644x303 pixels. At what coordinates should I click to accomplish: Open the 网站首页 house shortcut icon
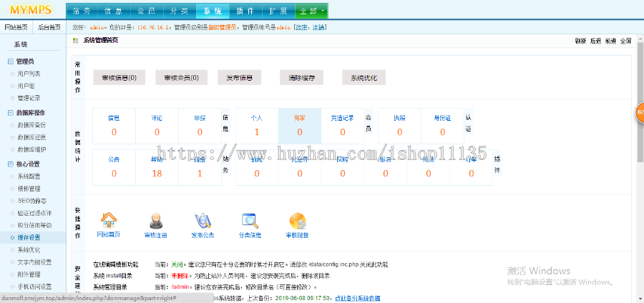[x=109, y=220]
